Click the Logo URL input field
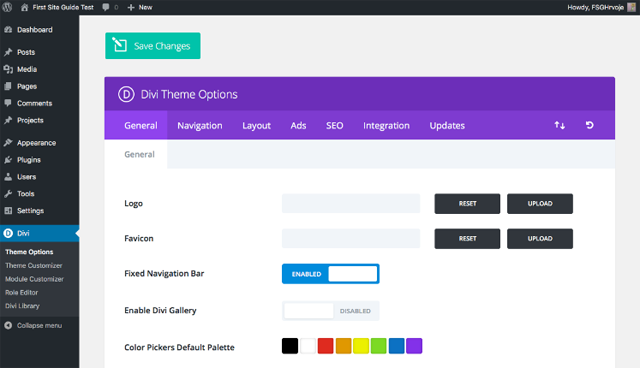 [351, 204]
